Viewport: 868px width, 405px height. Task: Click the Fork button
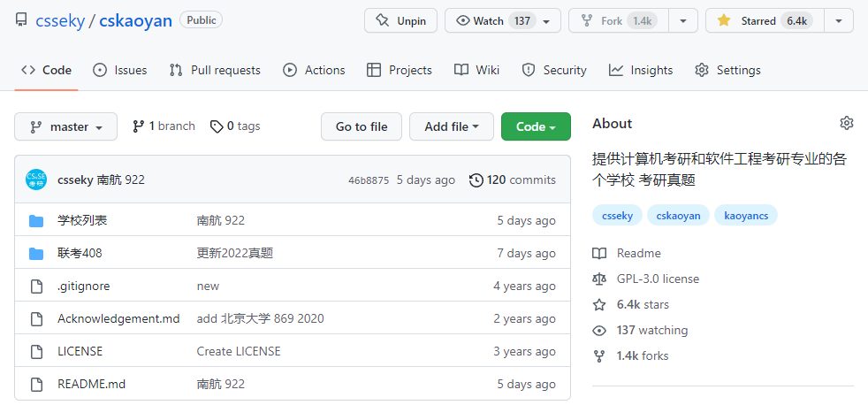[619, 21]
